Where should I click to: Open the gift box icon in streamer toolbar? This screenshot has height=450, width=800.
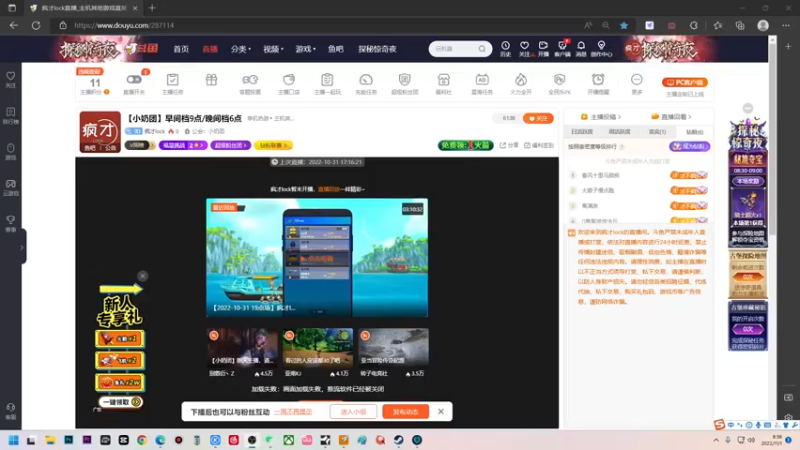[x=211, y=80]
